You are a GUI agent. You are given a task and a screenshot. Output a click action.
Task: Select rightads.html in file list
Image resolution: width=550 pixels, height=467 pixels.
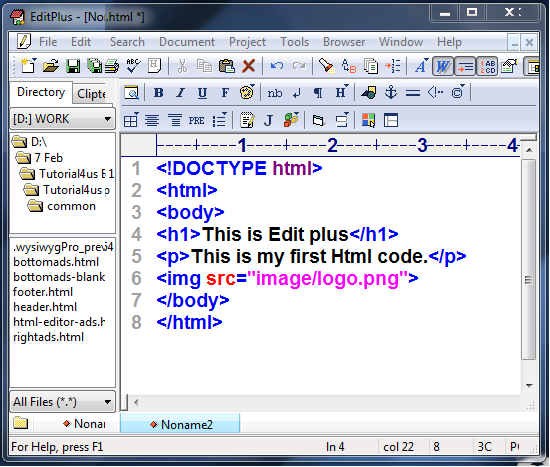click(x=48, y=337)
